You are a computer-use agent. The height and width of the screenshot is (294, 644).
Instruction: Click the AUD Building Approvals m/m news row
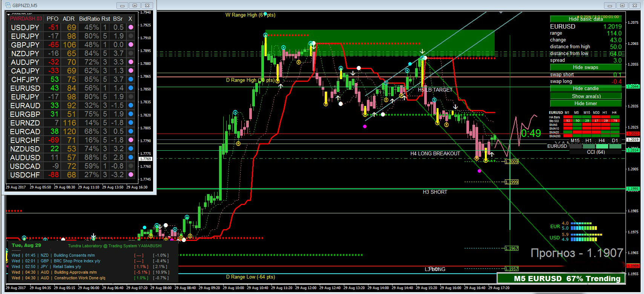tap(90, 272)
